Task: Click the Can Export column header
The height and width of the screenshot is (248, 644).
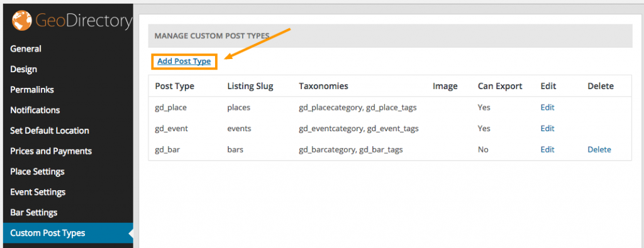Action: 500,87
